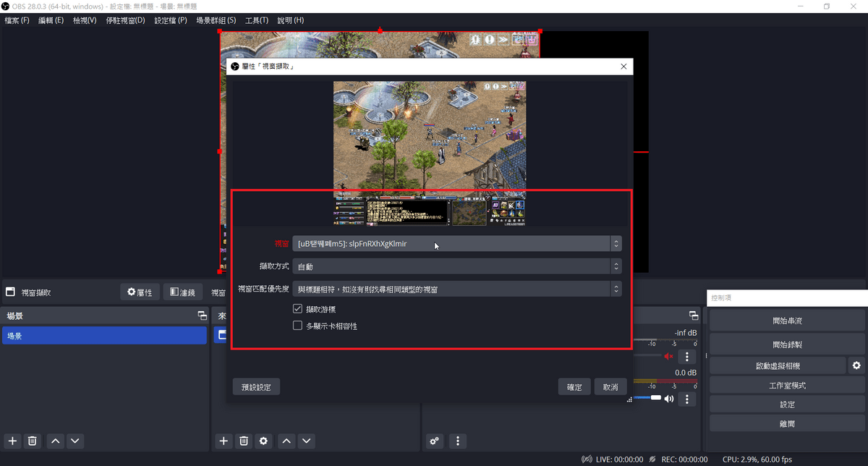Uncheck the 擷取游標 checkbox
This screenshot has width=868, height=466.
pos(297,309)
